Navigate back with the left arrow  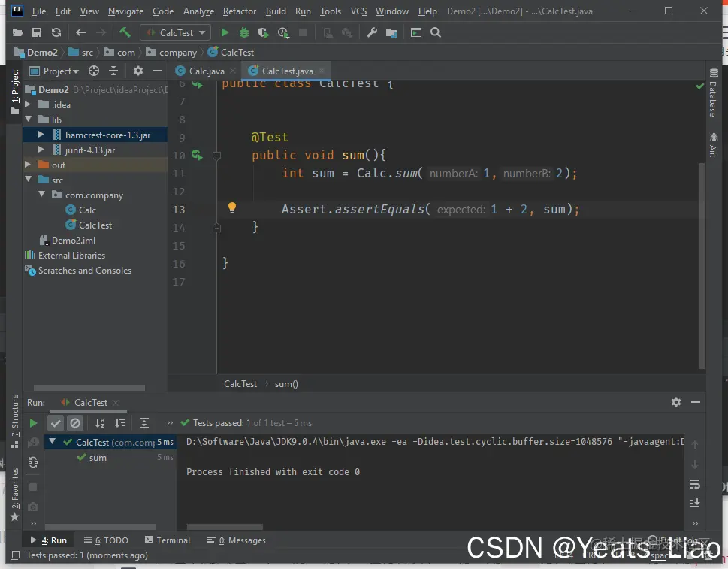point(81,32)
